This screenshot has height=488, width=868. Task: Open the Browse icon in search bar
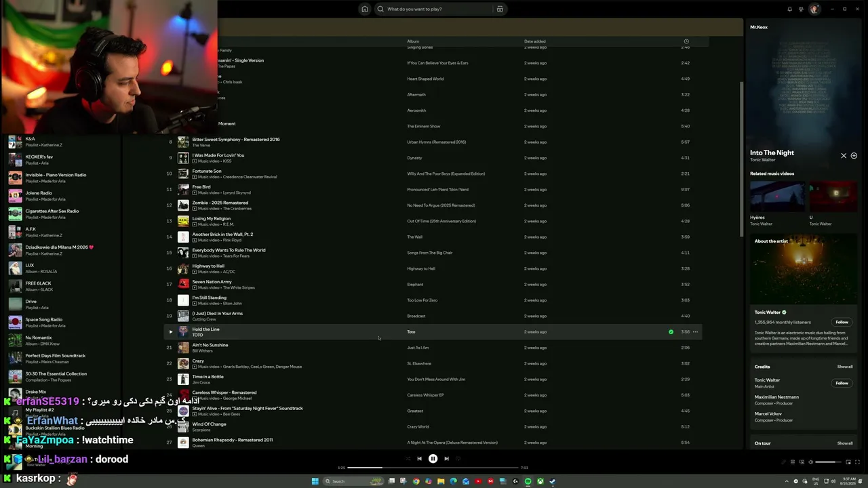(500, 9)
